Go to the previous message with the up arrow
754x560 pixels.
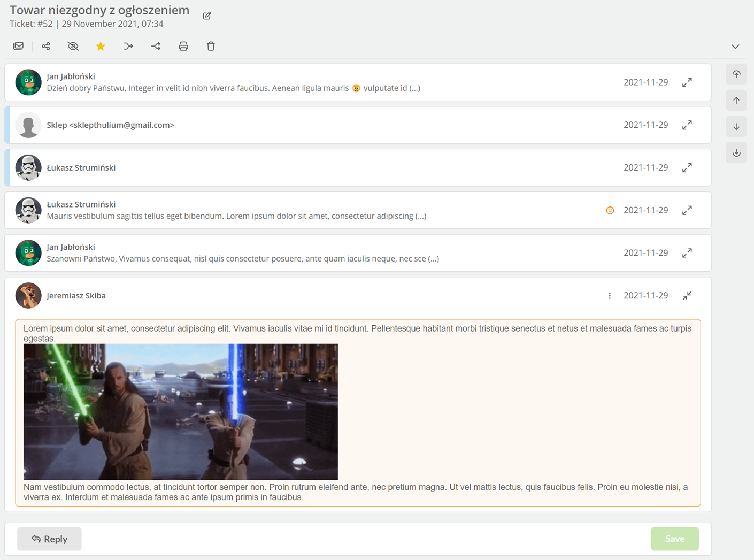[x=736, y=101]
